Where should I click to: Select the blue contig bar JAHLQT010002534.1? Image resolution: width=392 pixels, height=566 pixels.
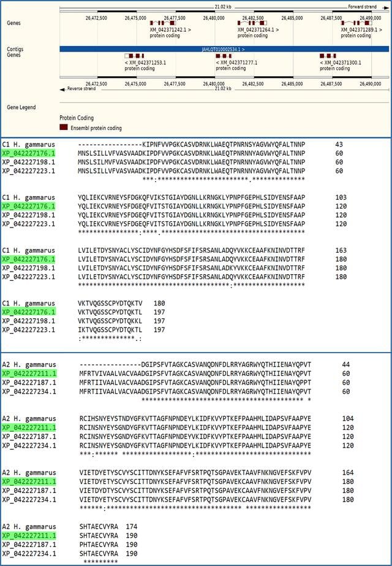pyautogui.click(x=224, y=48)
